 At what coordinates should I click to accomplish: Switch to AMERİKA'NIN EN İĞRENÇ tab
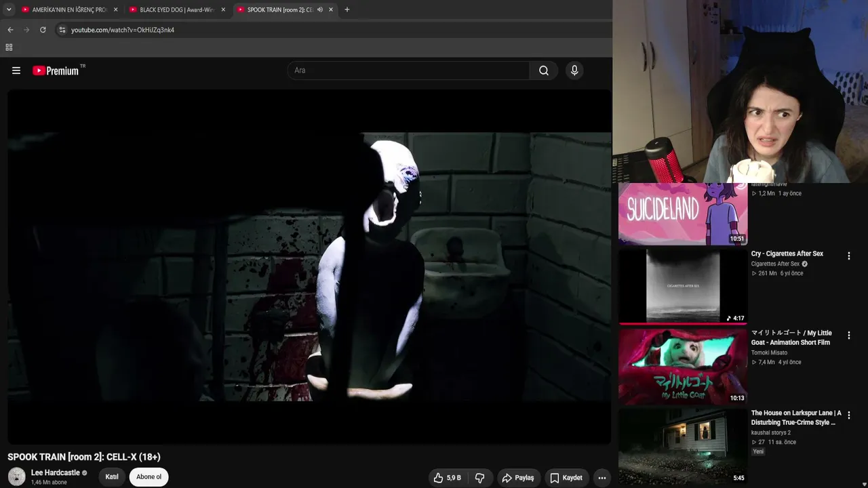(x=69, y=9)
